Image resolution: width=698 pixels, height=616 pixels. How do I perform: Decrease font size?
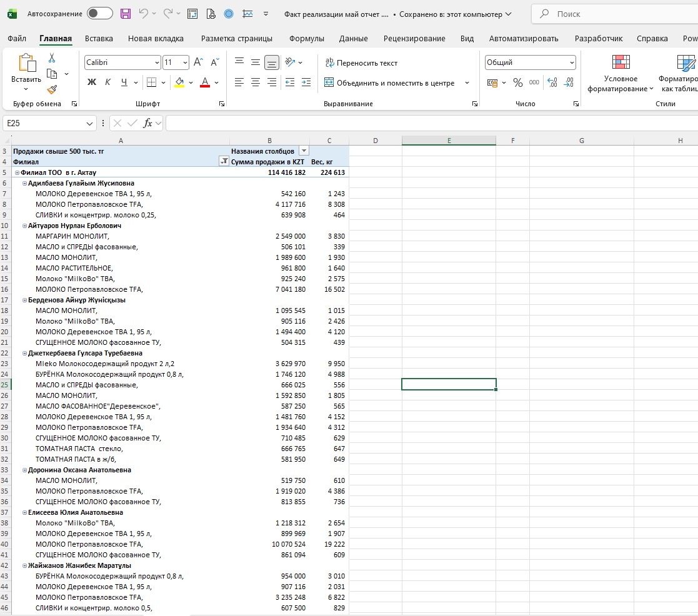pos(215,62)
